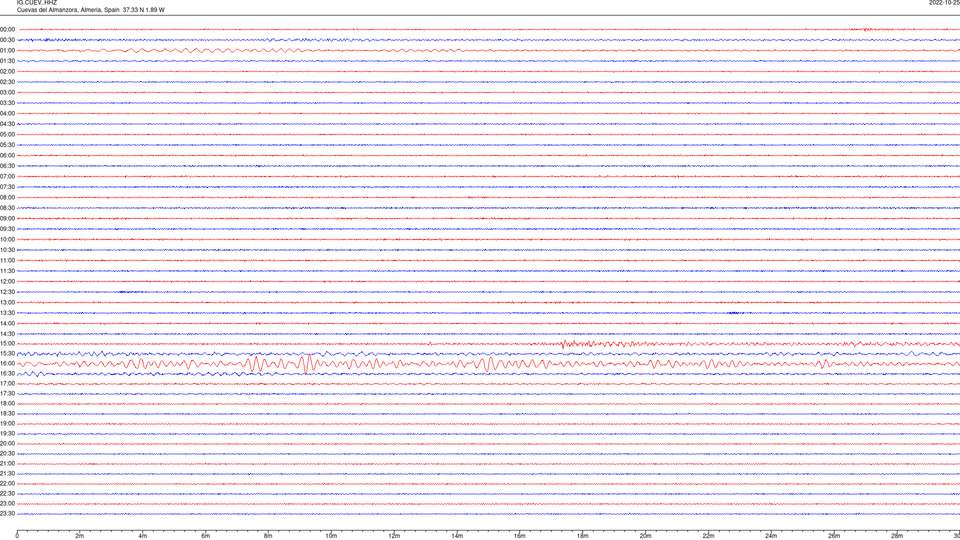Click the 01:30 trace time label
Image resolution: width=960 pixels, height=540 pixels.
click(7, 61)
